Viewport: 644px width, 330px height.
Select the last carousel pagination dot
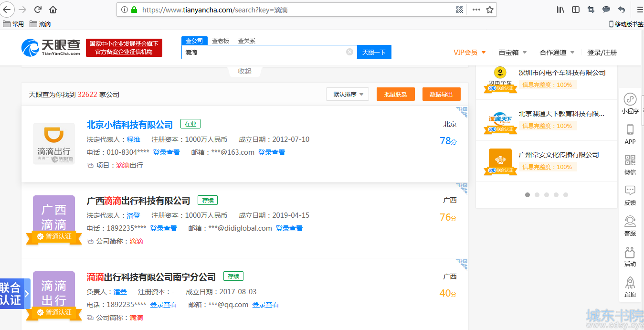[x=566, y=195]
